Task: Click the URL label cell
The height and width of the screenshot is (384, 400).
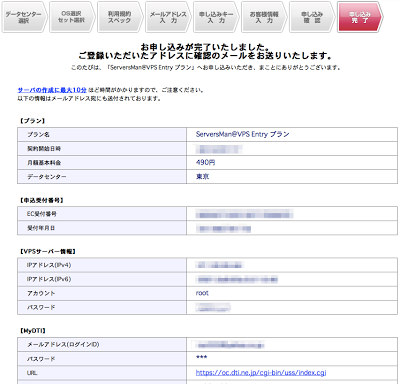Action: pos(102,373)
